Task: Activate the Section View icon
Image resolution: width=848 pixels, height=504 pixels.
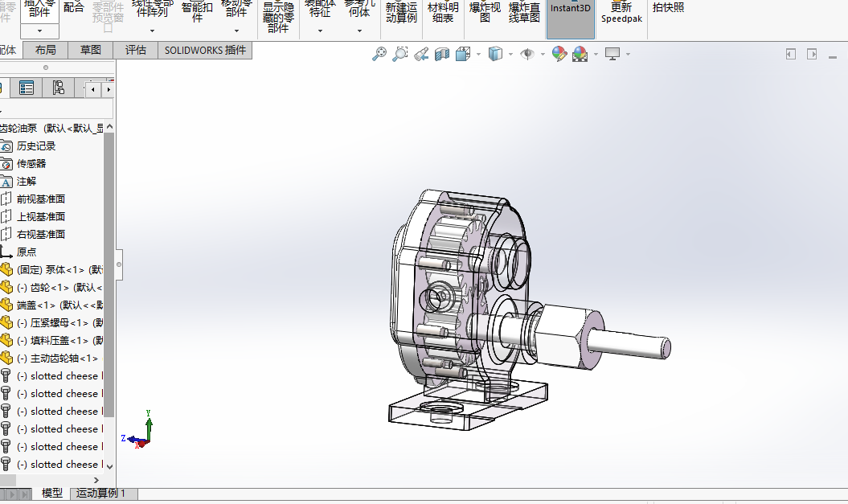Action: [442, 54]
